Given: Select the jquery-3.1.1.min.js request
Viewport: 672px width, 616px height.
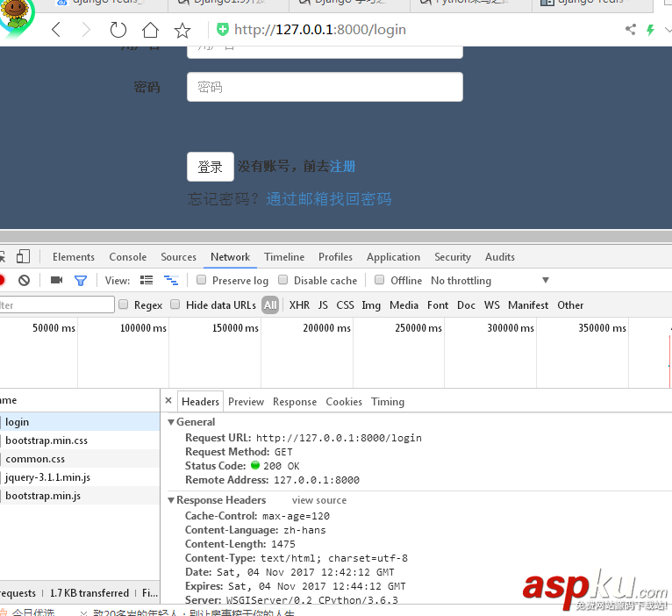Looking at the screenshot, I should [x=80, y=477].
